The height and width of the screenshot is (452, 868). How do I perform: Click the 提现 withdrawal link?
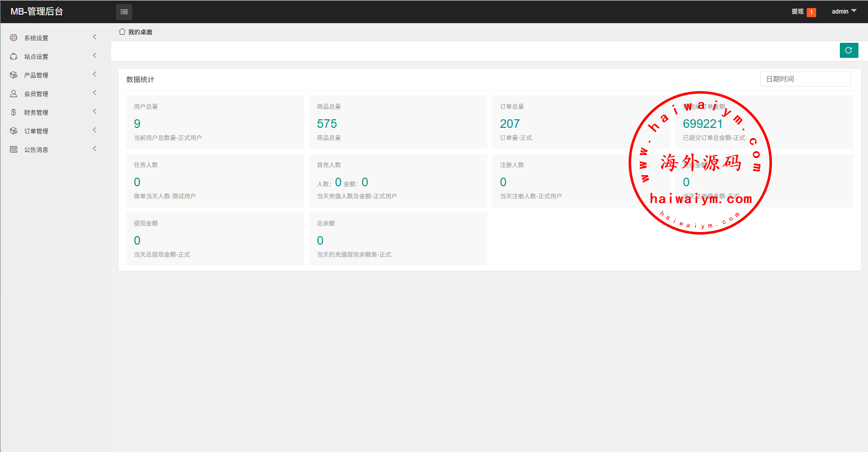(x=797, y=12)
